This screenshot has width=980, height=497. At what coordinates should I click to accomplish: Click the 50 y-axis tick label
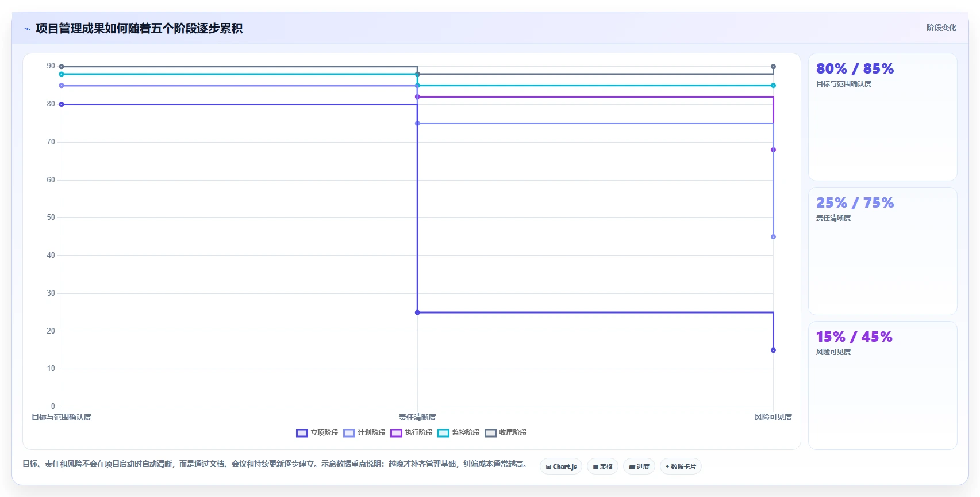click(x=51, y=217)
